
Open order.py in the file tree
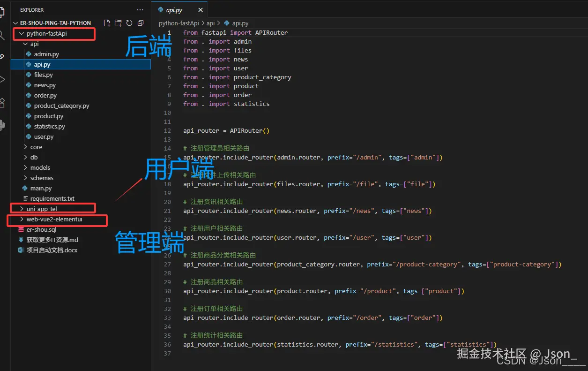(45, 96)
